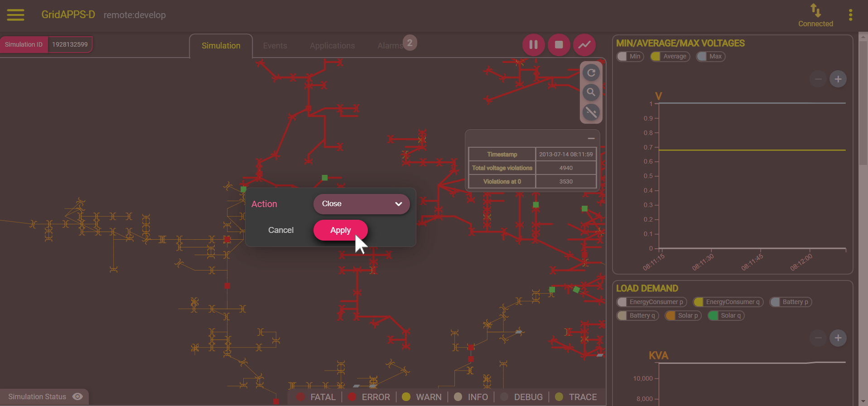Filter log by WARN level
Image resolution: width=868 pixels, height=406 pixels.
pyautogui.click(x=422, y=397)
